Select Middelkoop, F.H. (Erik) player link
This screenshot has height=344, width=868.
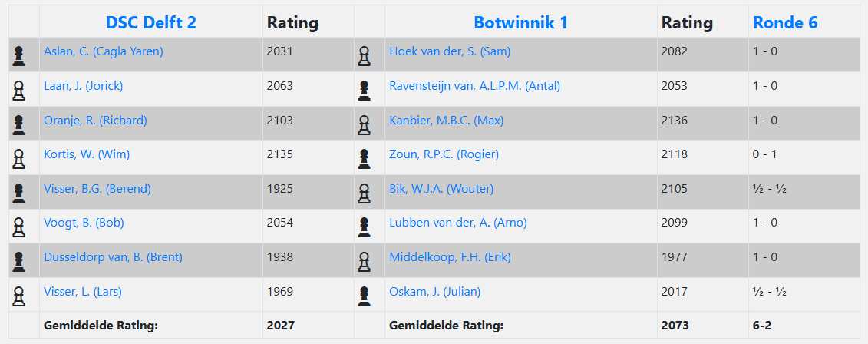pyautogui.click(x=450, y=257)
